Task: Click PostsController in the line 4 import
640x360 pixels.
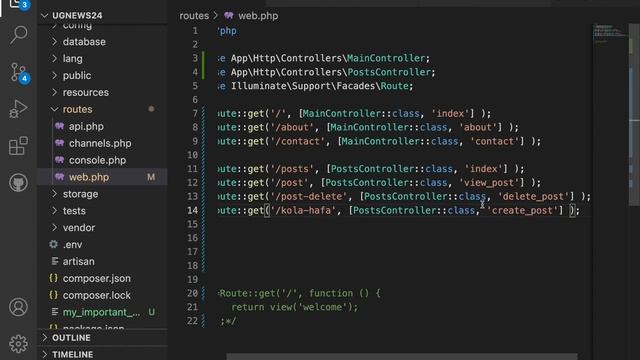Action: click(x=389, y=72)
